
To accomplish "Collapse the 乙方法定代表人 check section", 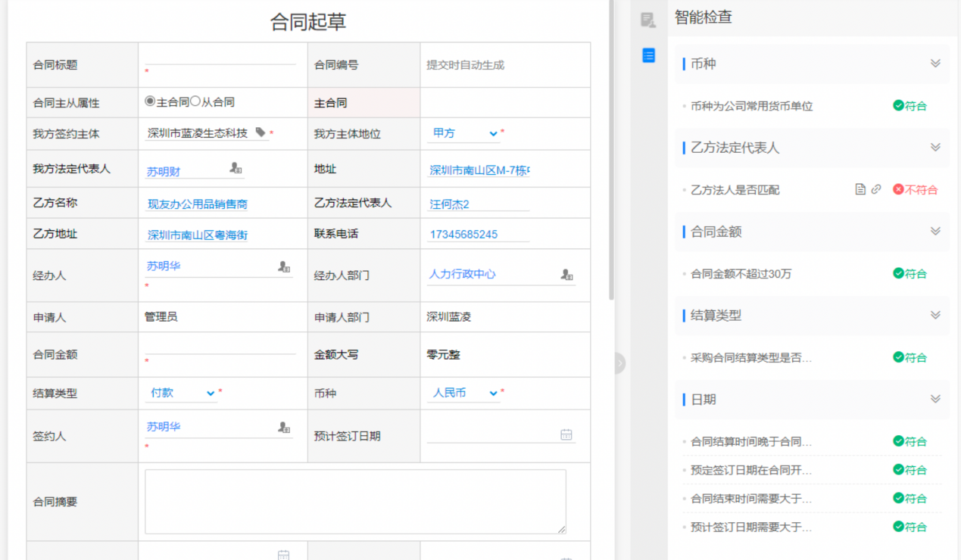I will (935, 148).
